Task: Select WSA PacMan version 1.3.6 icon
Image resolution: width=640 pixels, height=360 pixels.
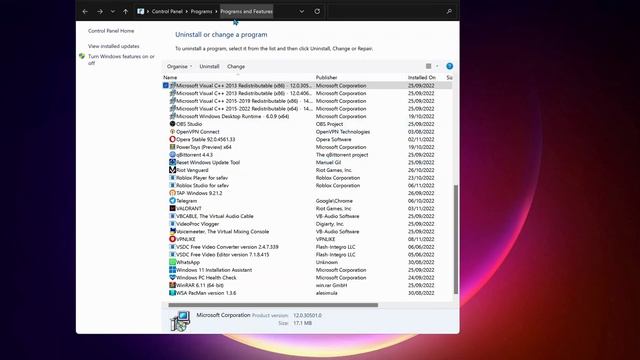Action: pyautogui.click(x=172, y=293)
